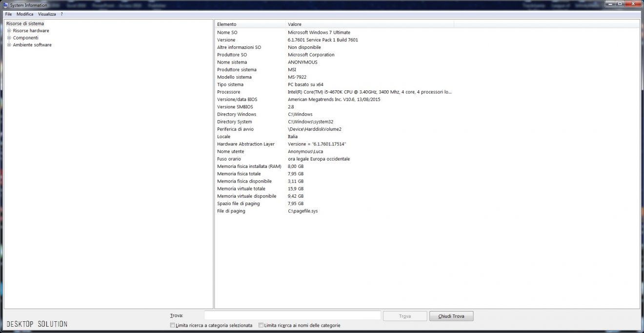The image size is (644, 333).
Task: Select the Periferica di avvio row
Action: [334, 129]
